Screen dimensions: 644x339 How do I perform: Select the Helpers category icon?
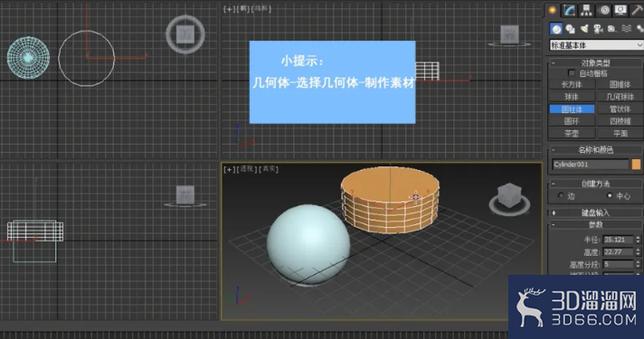point(612,29)
